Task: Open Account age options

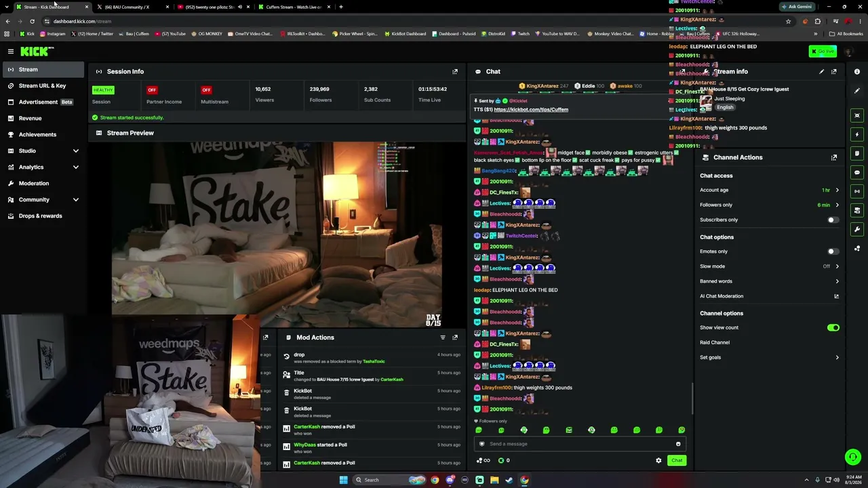Action: pos(769,190)
